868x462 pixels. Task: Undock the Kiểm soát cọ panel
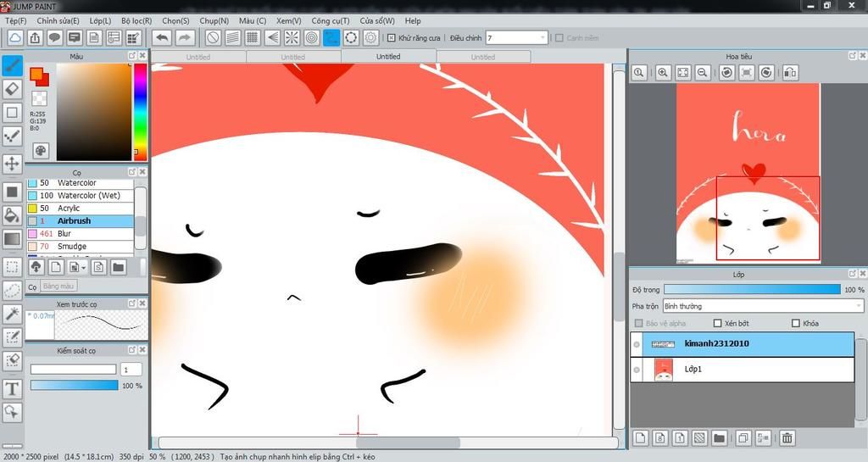click(x=131, y=350)
